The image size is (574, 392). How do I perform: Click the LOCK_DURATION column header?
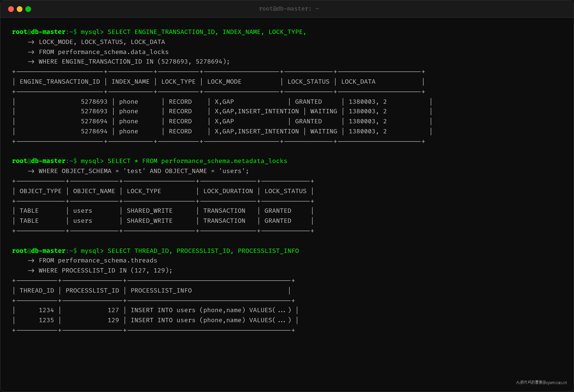[228, 191]
